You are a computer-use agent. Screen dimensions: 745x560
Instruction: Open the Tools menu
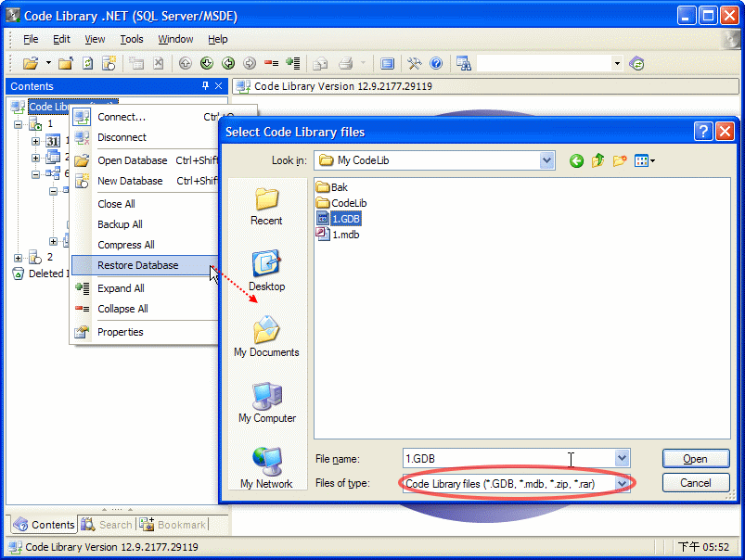tap(132, 39)
